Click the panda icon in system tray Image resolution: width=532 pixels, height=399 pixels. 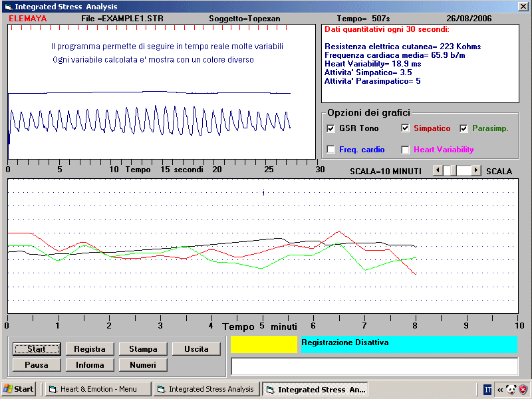click(x=511, y=389)
